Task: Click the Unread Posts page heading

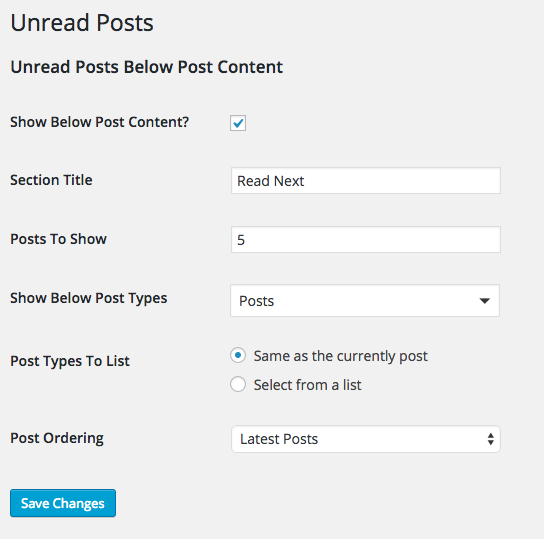Action: click(82, 23)
